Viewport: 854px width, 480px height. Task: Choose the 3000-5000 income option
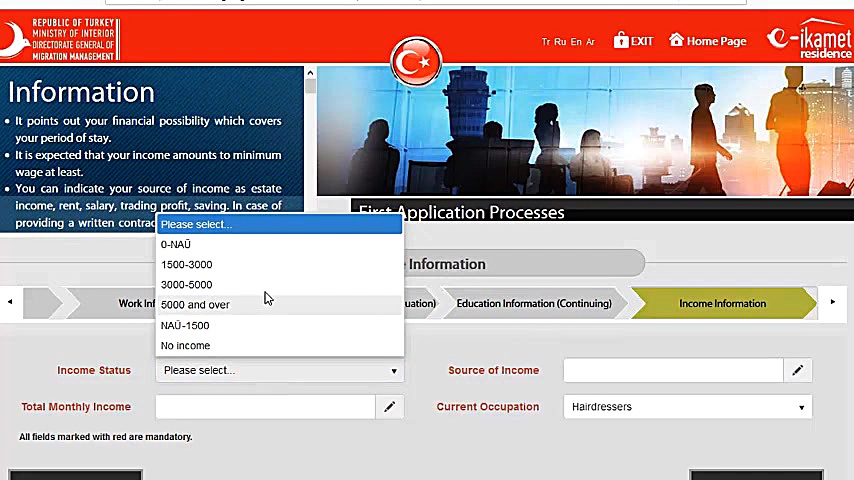(x=279, y=285)
